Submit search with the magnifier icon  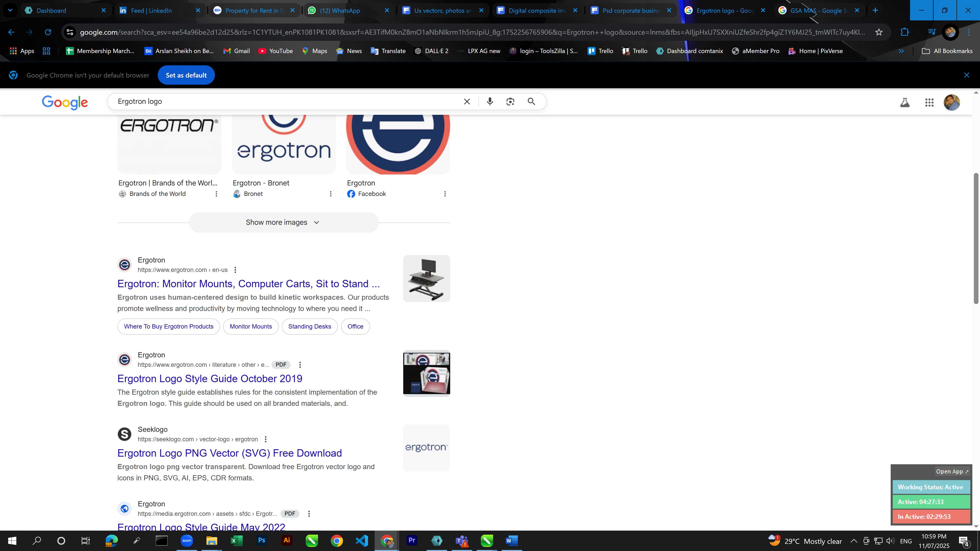tap(531, 102)
